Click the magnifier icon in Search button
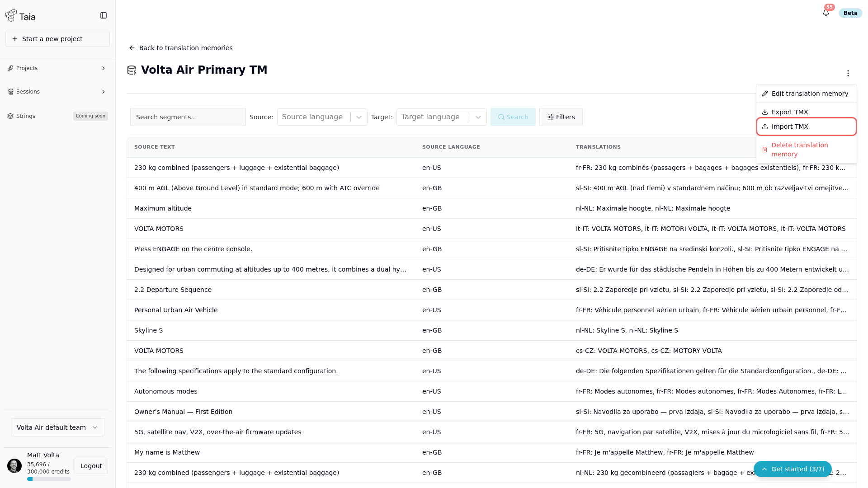Screen dimensions: 868x488 tap(501, 117)
